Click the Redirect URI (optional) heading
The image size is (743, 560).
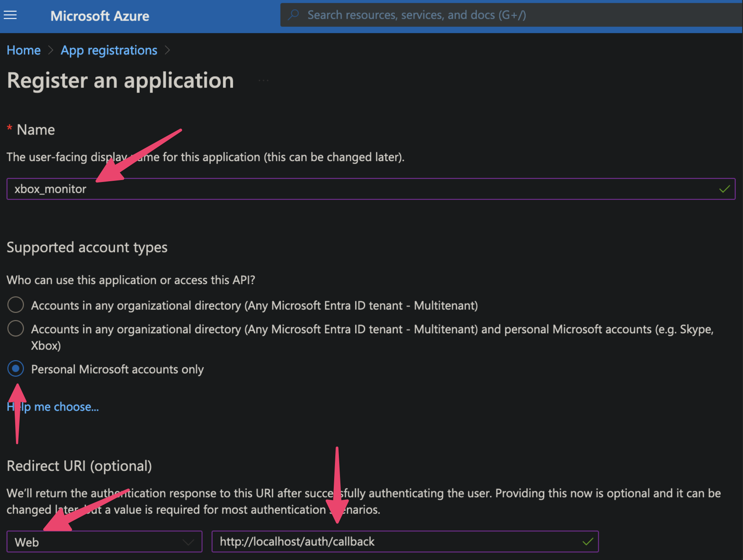[x=79, y=466]
